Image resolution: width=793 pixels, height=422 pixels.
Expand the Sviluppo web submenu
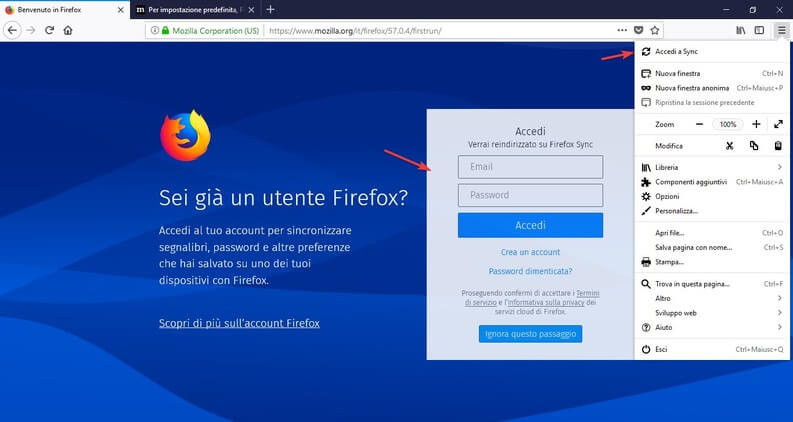(712, 313)
